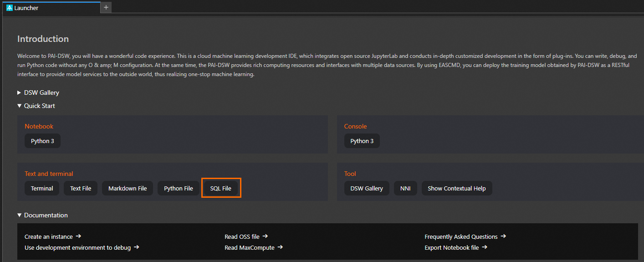Create a Python 3 notebook
Image resolution: width=644 pixels, height=262 pixels.
[x=42, y=141]
